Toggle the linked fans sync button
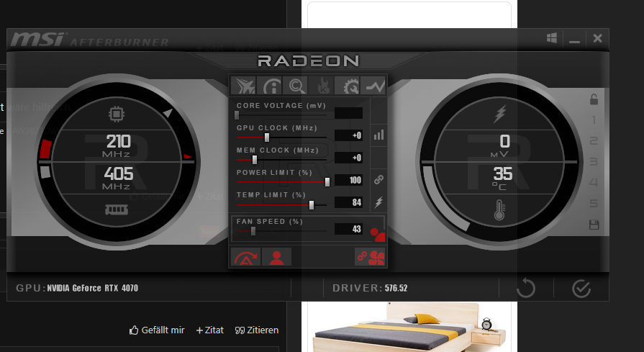The width and height of the screenshot is (644, 352). pyautogui.click(x=370, y=257)
